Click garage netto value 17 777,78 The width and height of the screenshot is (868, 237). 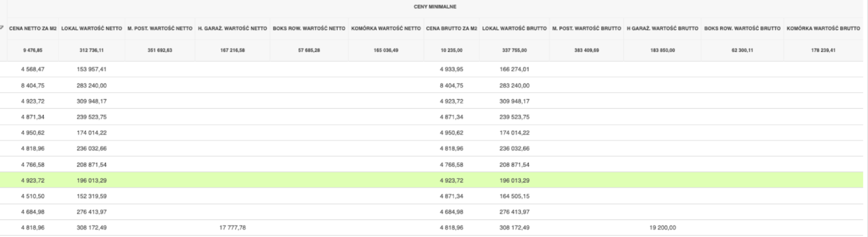click(x=233, y=228)
